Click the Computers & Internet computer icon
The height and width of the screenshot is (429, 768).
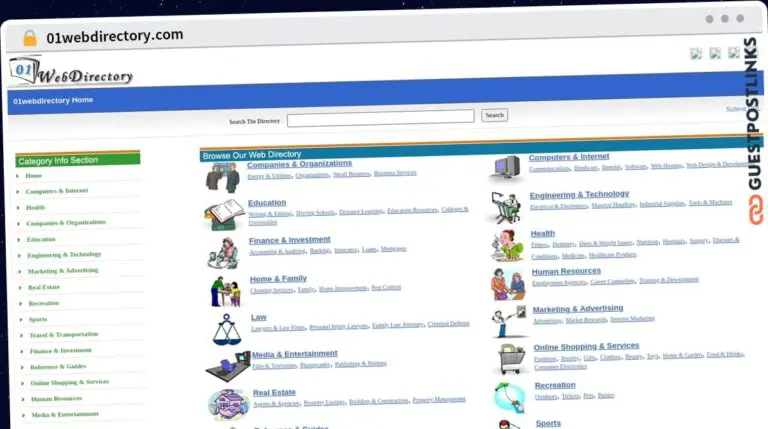click(x=508, y=166)
